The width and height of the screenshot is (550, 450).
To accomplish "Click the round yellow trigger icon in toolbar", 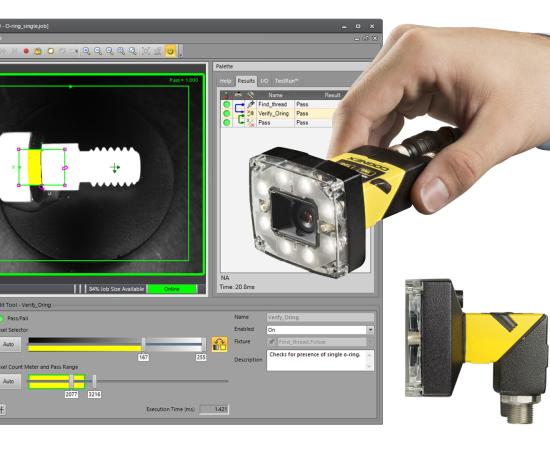I will pyautogui.click(x=51, y=51).
